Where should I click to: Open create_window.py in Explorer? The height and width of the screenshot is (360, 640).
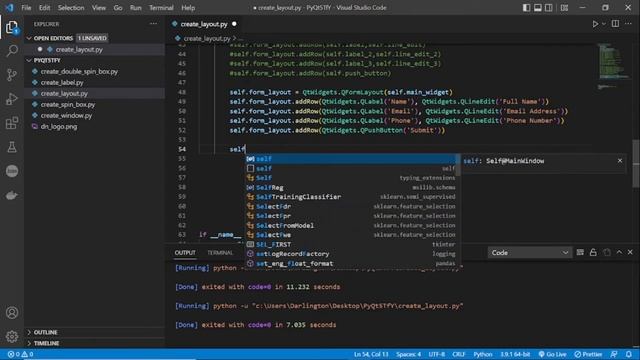click(x=66, y=116)
